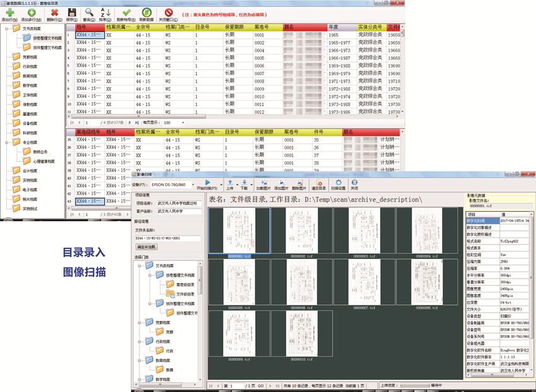
Task: Click the 文件夹名称 path input field
Action: (167, 238)
